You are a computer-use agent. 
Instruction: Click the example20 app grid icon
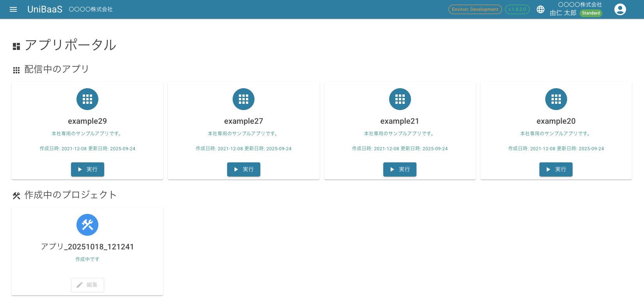click(x=556, y=99)
